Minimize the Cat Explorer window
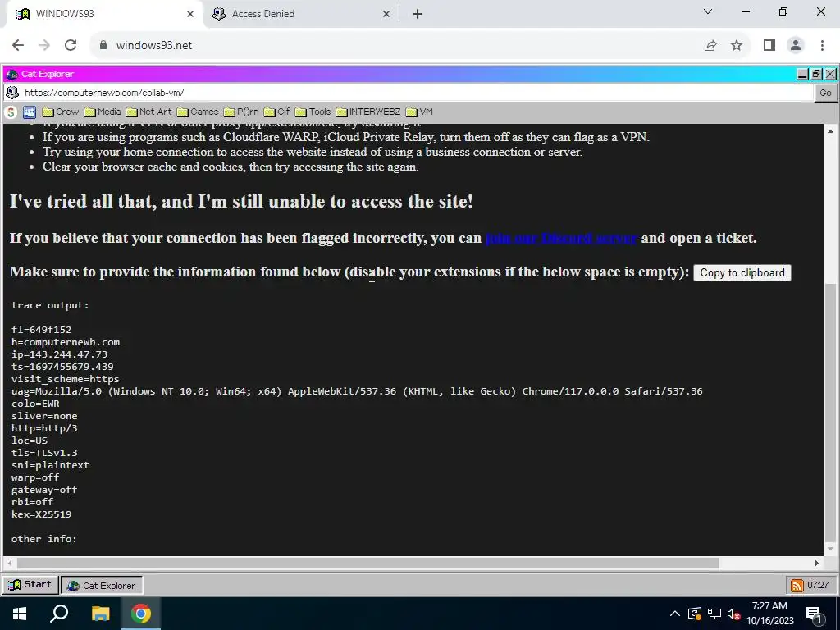 tap(802, 74)
